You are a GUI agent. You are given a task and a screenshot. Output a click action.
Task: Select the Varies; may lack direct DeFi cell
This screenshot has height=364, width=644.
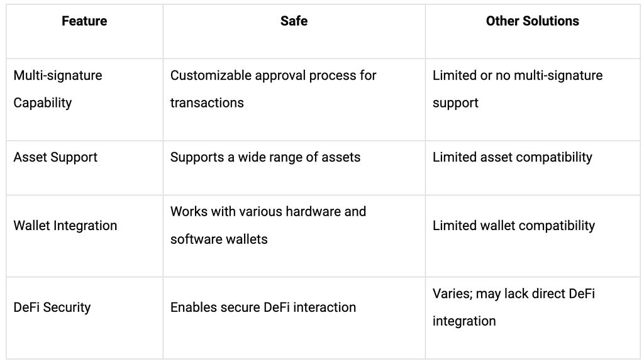[532, 318]
